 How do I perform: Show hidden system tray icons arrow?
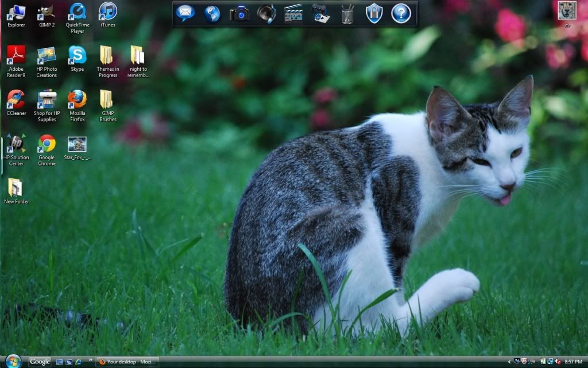coord(509,362)
